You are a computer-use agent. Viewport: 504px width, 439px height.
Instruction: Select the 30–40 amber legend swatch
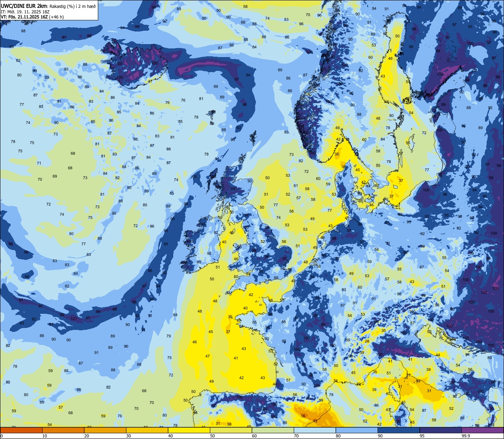click(147, 430)
